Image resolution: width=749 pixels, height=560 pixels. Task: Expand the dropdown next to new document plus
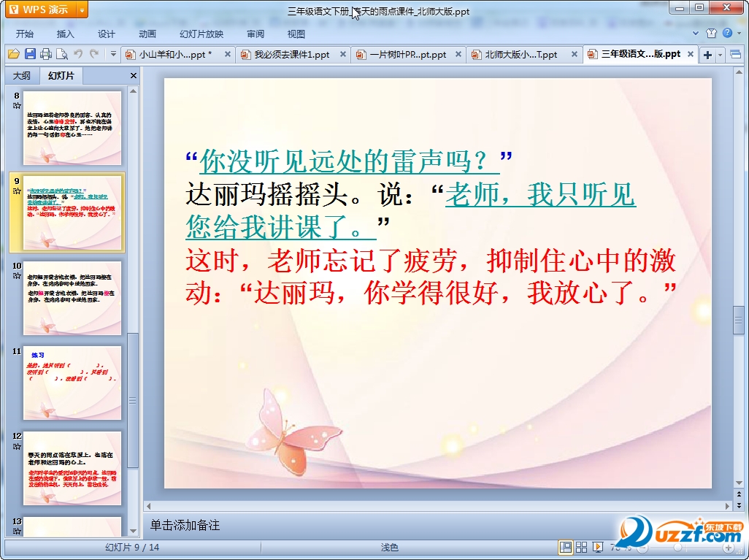(x=720, y=55)
